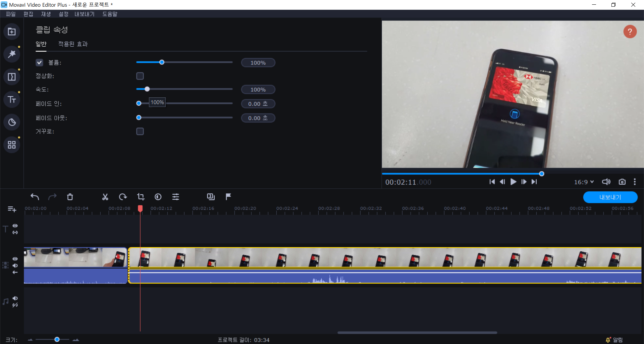Open the Titles panel icon

pos(12,99)
